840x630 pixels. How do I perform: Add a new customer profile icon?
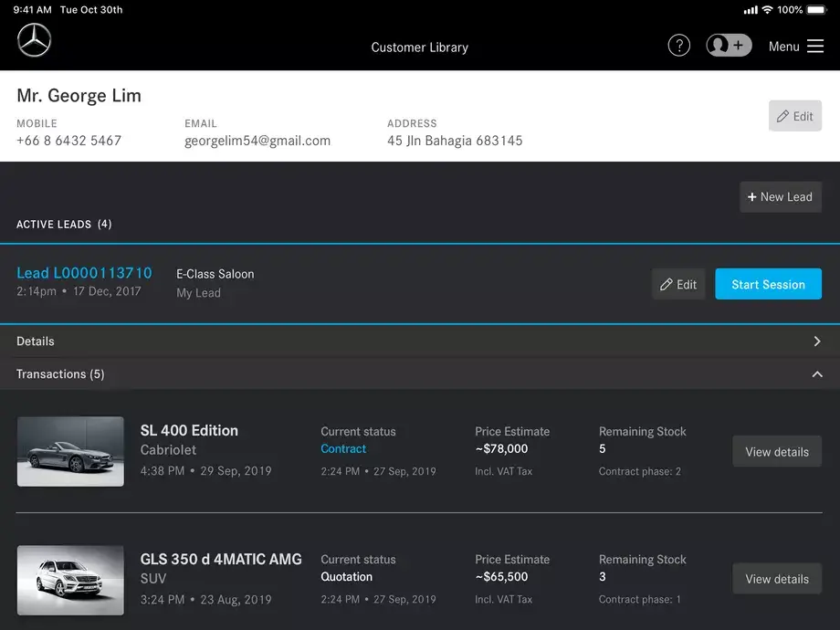(x=729, y=46)
